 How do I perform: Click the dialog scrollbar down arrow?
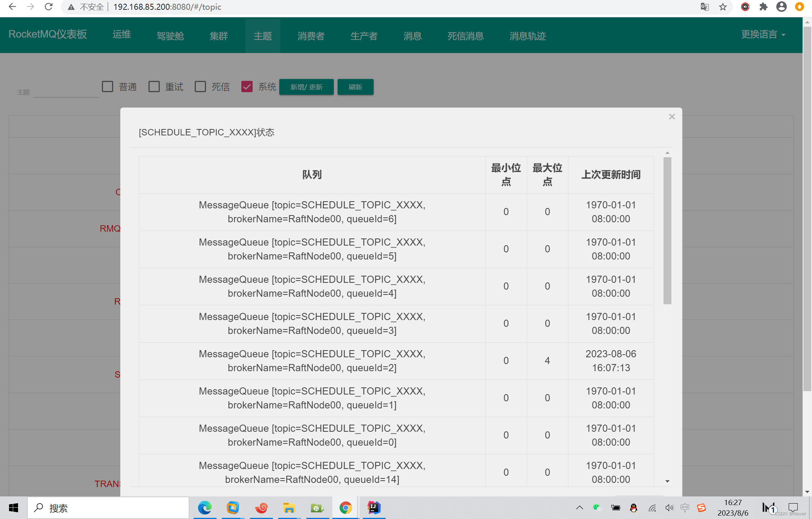coord(667,481)
